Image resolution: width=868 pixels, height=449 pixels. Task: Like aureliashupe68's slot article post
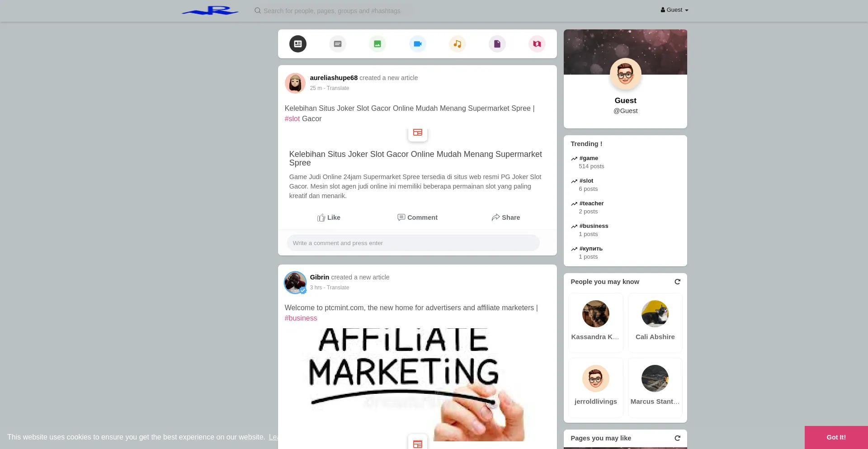329,217
